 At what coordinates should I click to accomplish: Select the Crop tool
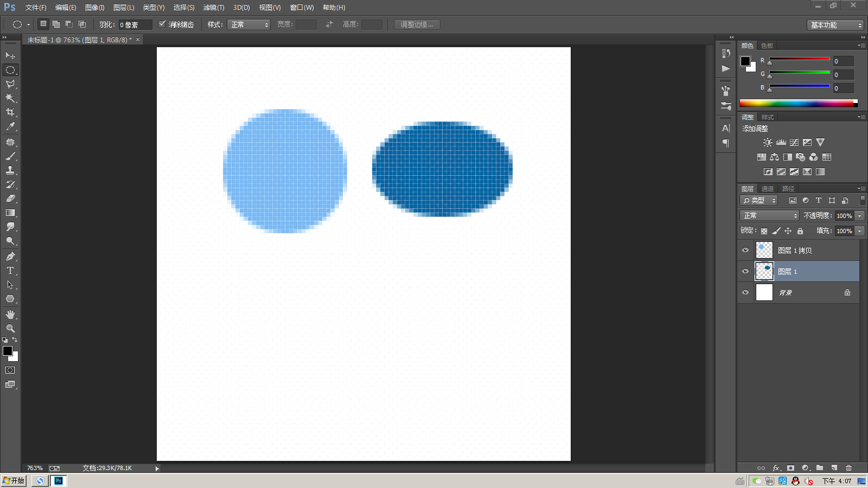point(10,112)
